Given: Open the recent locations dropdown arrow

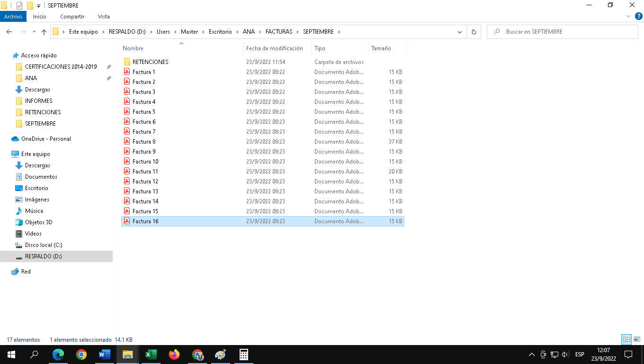Looking at the screenshot, I should pos(34,32).
